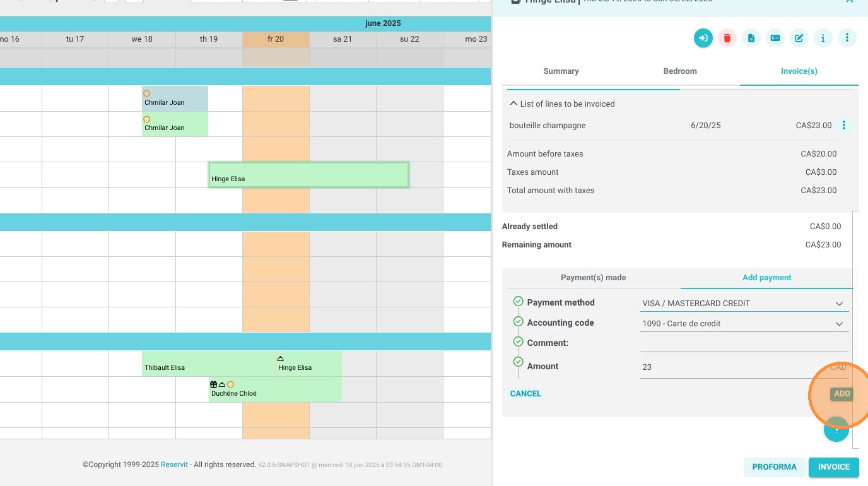Open options for the bouteille champagne line
Image resolution: width=868 pixels, height=486 pixels.
(844, 126)
